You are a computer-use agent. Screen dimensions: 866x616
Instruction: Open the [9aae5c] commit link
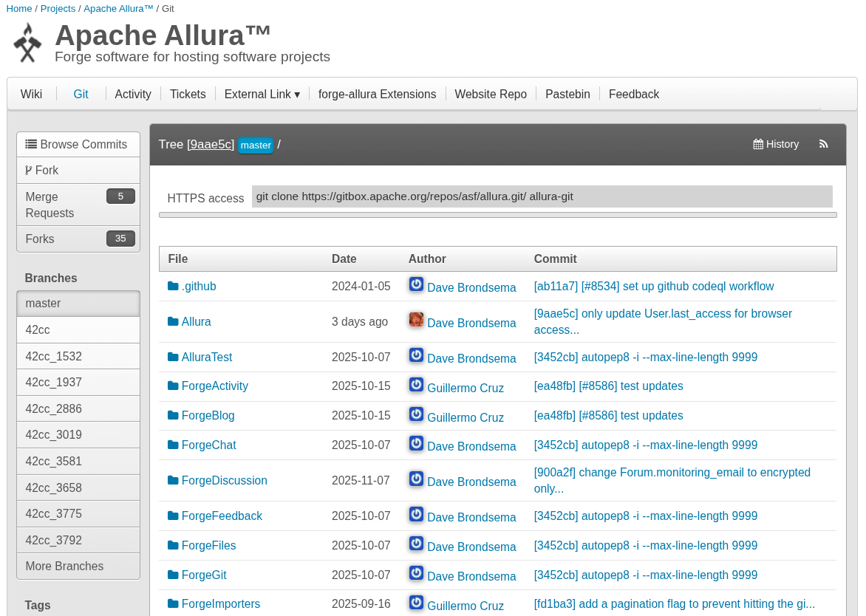[x=210, y=144]
